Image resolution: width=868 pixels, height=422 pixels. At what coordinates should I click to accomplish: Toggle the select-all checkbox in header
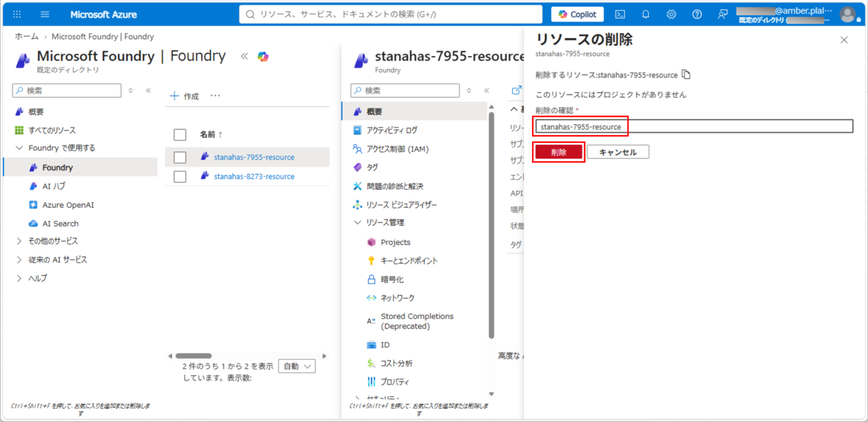click(x=180, y=135)
